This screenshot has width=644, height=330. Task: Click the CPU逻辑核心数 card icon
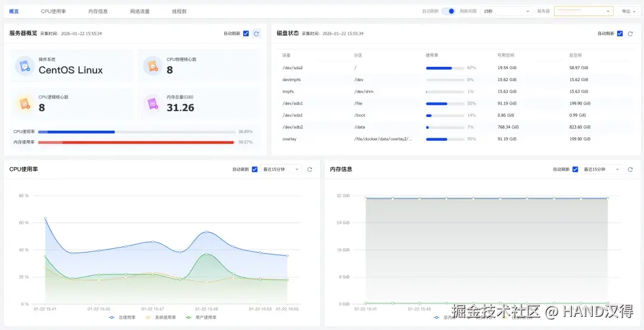click(24, 104)
